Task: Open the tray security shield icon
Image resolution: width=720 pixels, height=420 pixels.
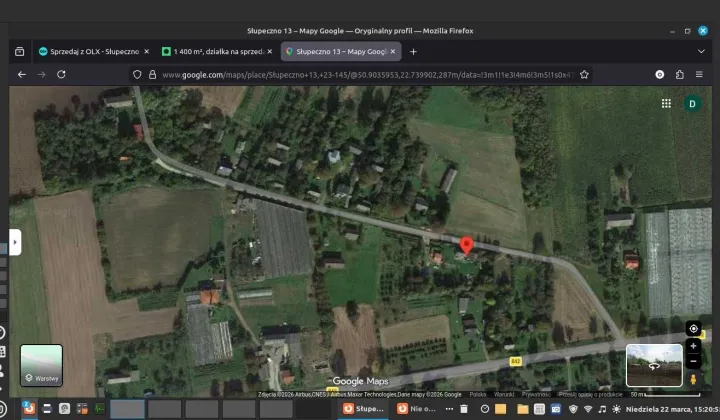Action: 573,409
